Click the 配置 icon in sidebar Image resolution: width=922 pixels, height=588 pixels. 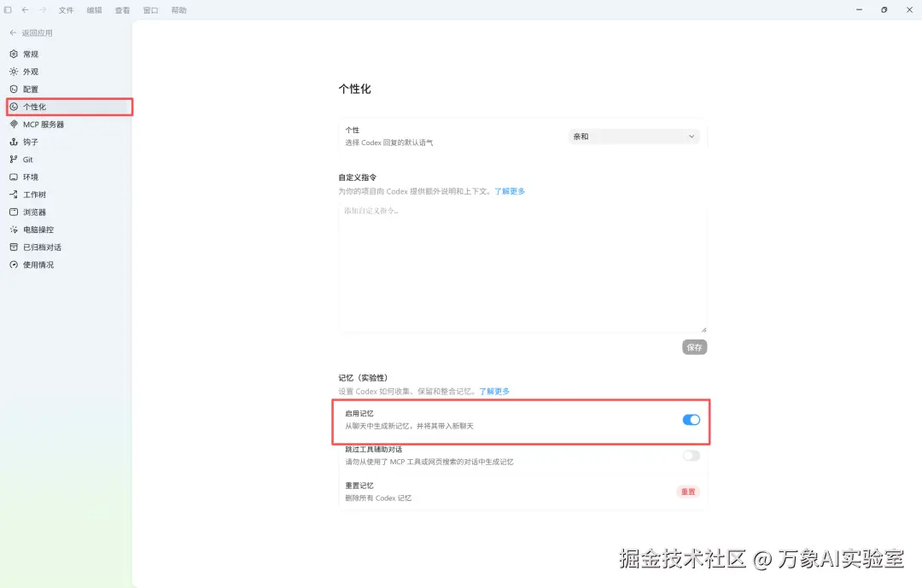[x=14, y=90]
